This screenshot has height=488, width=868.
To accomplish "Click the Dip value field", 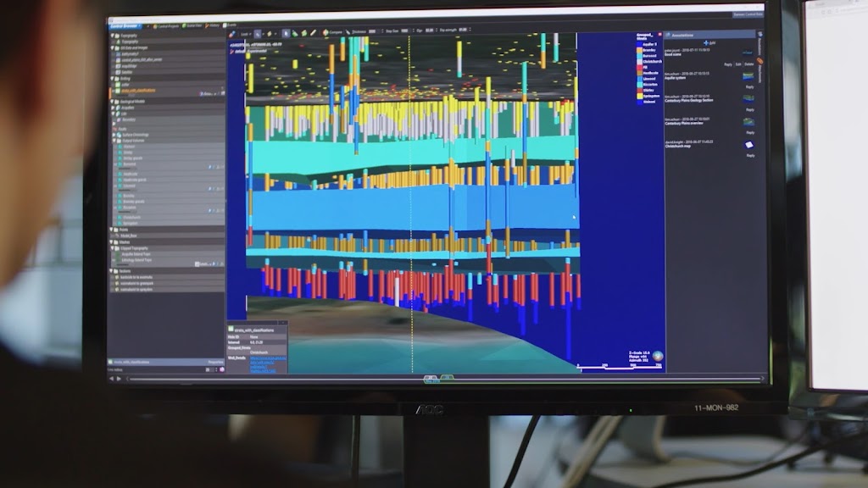I will pos(430,30).
